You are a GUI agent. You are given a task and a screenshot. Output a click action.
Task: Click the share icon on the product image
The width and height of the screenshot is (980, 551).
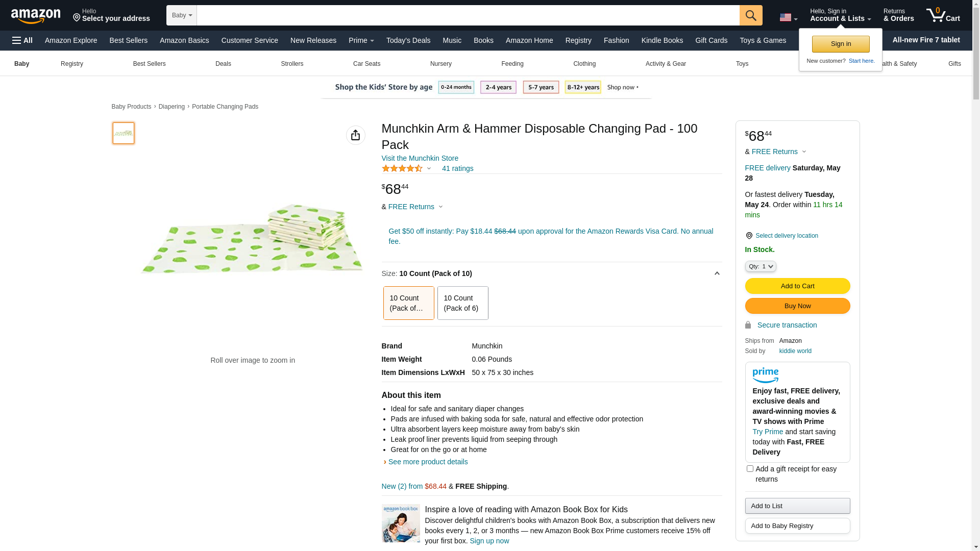355,135
